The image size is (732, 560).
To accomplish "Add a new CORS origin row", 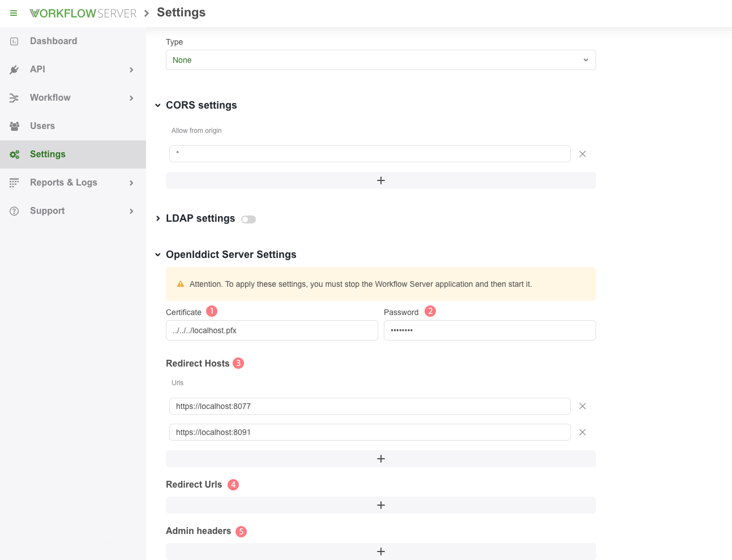I will (380, 180).
